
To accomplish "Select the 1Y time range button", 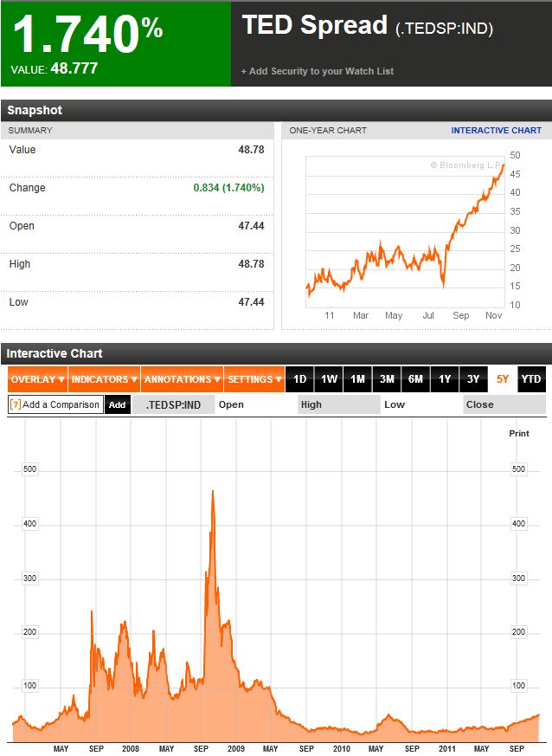I will (x=442, y=379).
